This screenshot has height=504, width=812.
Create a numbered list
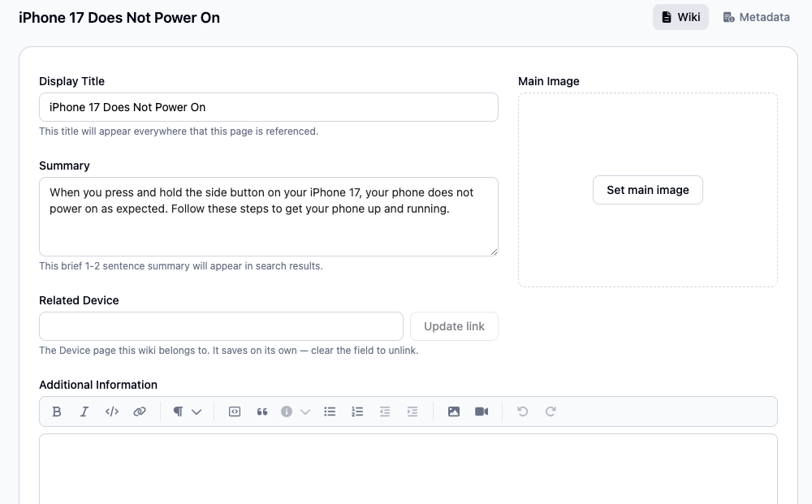357,411
